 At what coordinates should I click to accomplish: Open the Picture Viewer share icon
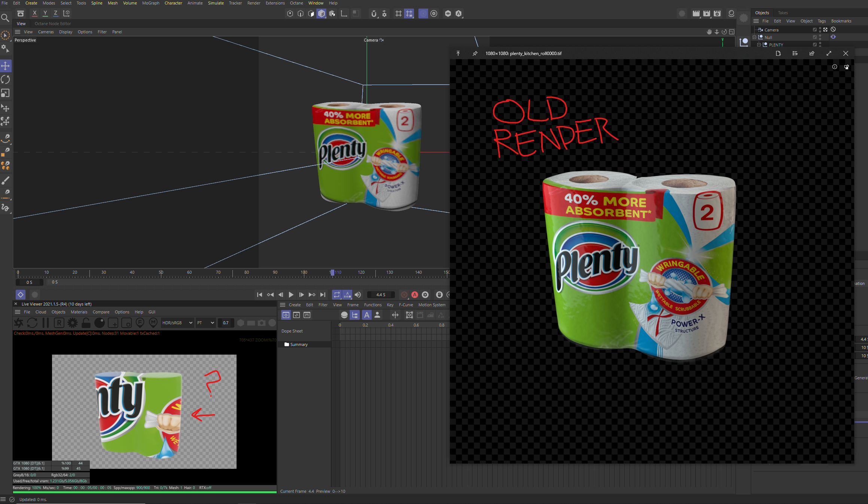[812, 54]
